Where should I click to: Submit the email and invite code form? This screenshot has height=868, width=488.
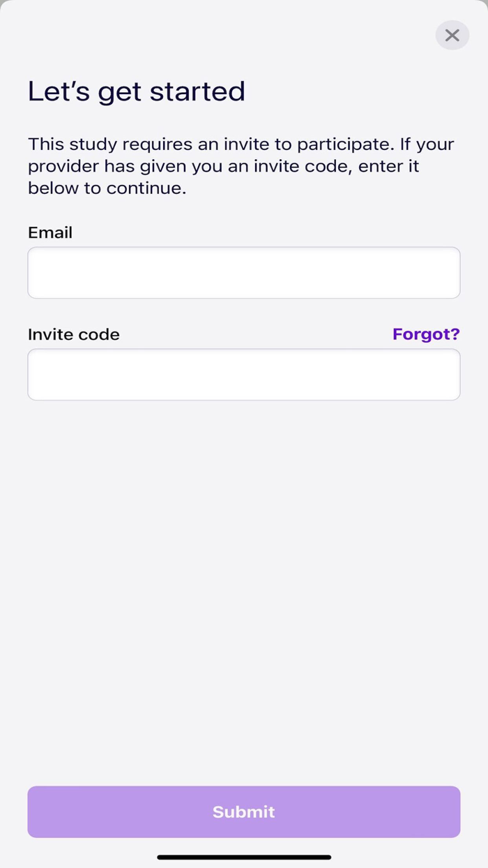point(244,811)
